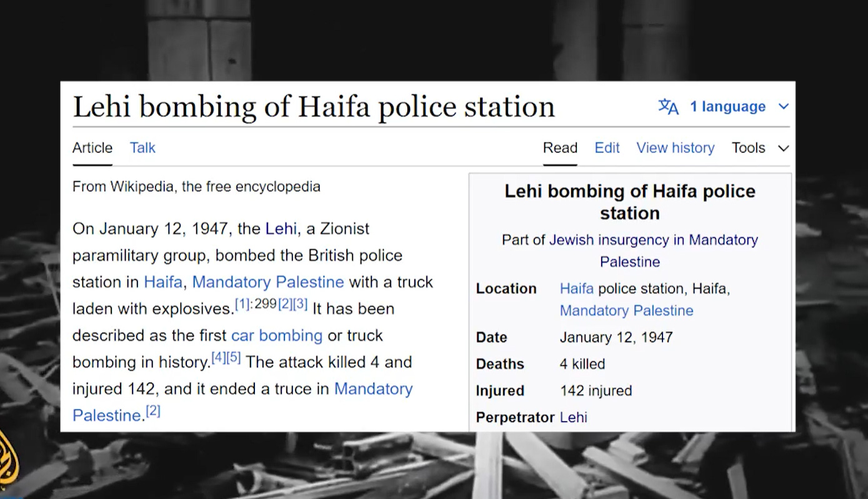Screen dimensions: 868x499
Task: Click 'From Wikipedia, the free encyclopedia' text
Action: coord(196,187)
